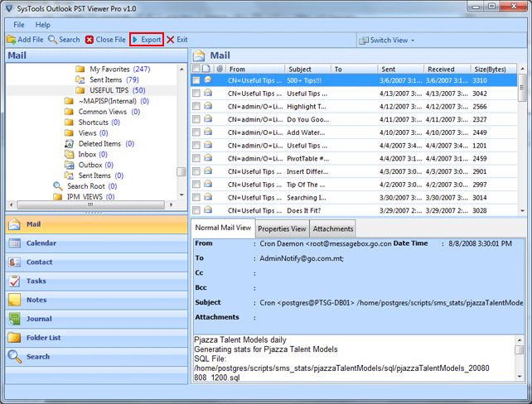Check the 'Highlight T...' message checkbox
Viewport: 532px width, 404px height.
click(x=196, y=107)
